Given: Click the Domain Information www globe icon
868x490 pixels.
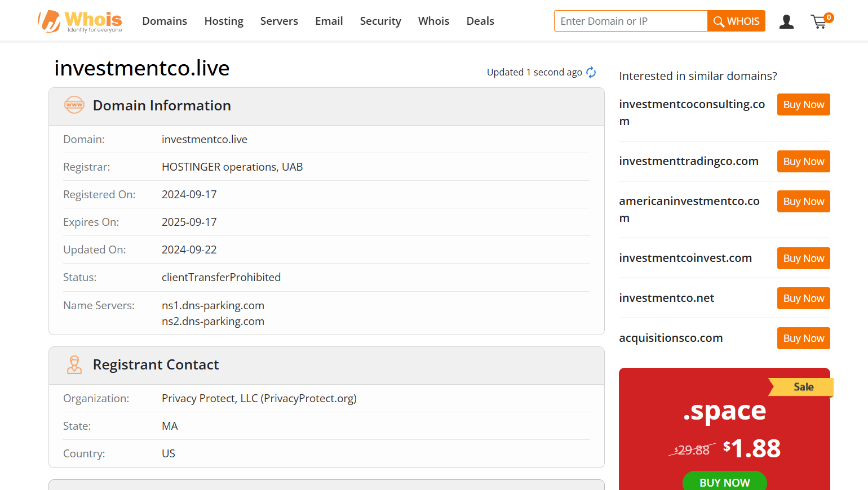Looking at the screenshot, I should (x=74, y=105).
